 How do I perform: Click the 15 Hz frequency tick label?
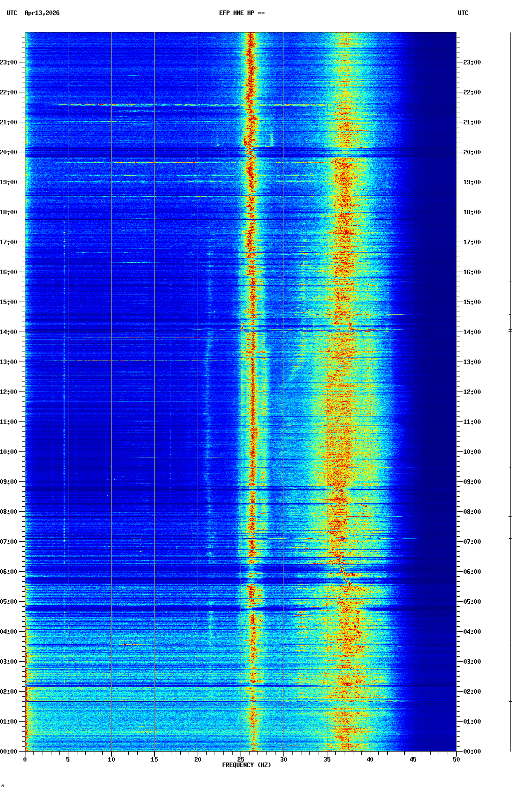coord(154,760)
